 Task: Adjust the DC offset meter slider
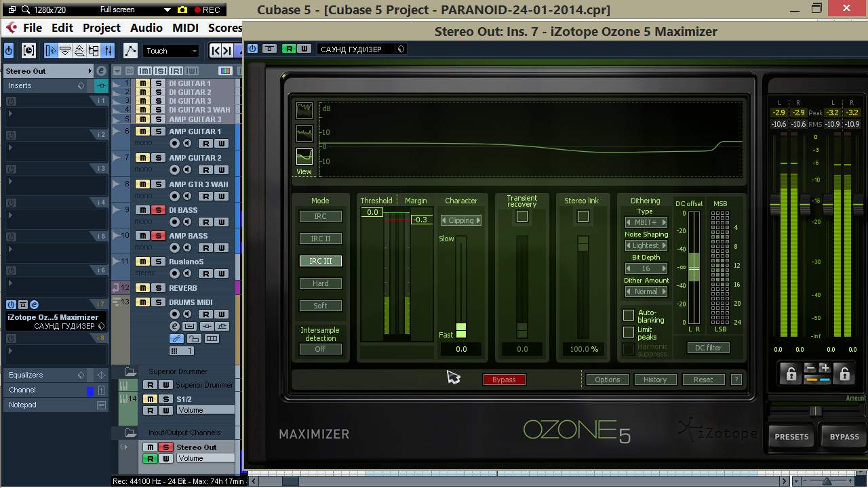694,268
